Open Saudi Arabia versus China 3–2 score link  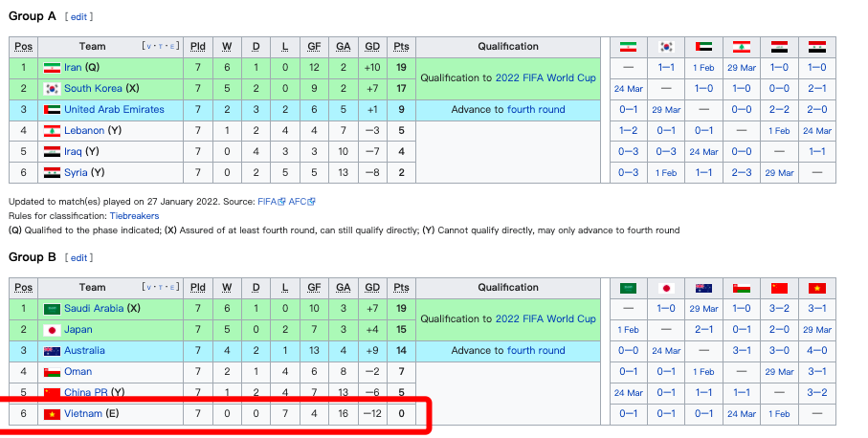[779, 309]
